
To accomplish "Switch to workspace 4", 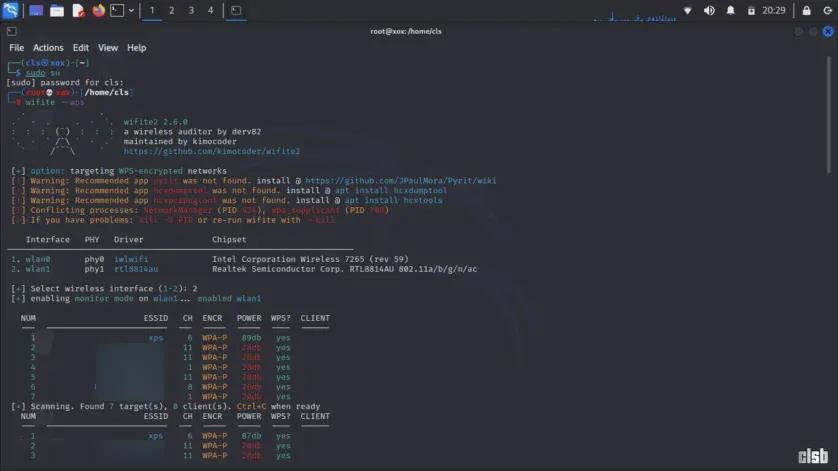I will point(211,10).
